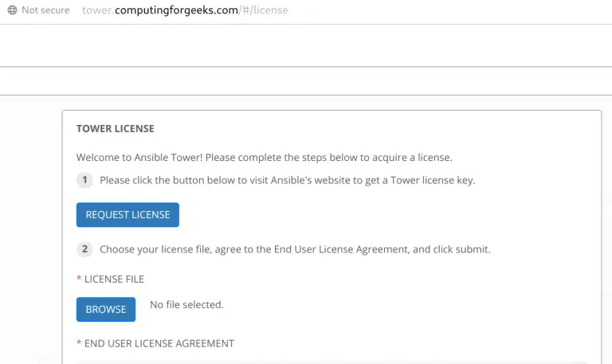
Task: Click the "No file selected." text
Action: click(x=186, y=304)
